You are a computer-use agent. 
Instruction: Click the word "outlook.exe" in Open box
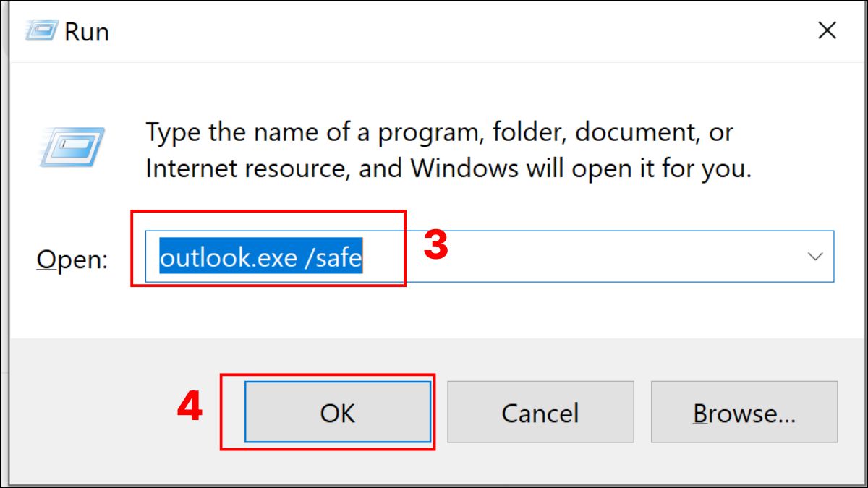point(227,257)
